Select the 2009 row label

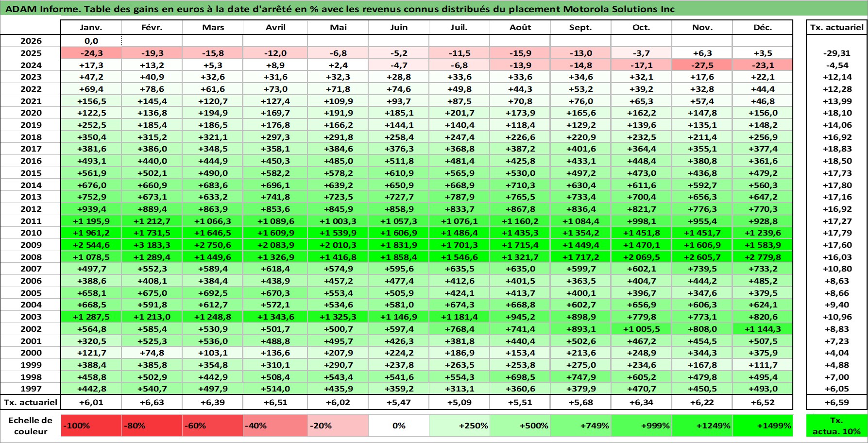click(31, 245)
